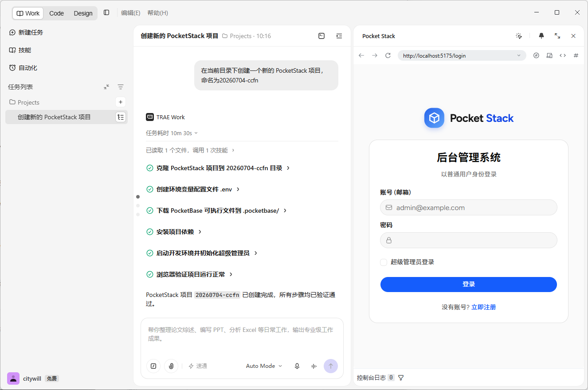
Task: Click the 控制台日志 console log label
Action: [x=371, y=378]
